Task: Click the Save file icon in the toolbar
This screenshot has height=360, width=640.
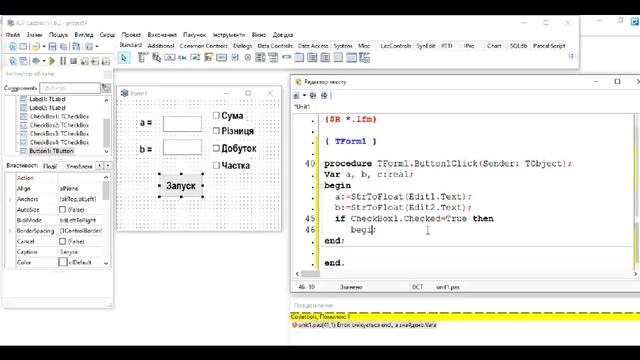Action: click(52, 47)
